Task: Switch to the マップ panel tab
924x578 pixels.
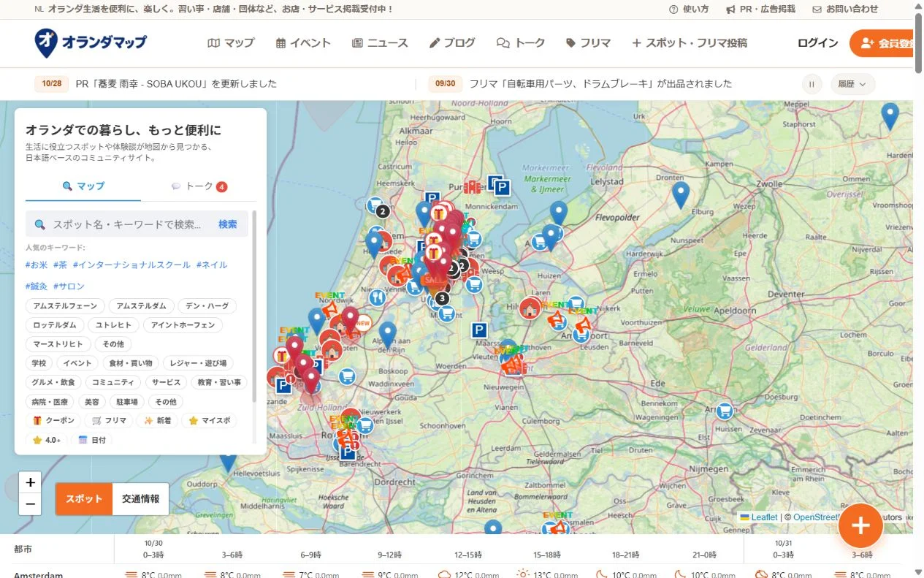Action: click(83, 186)
